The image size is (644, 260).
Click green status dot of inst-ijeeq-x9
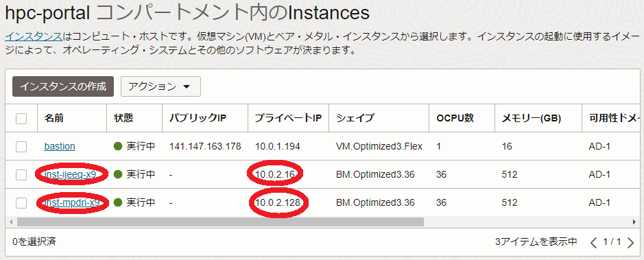[x=118, y=174]
